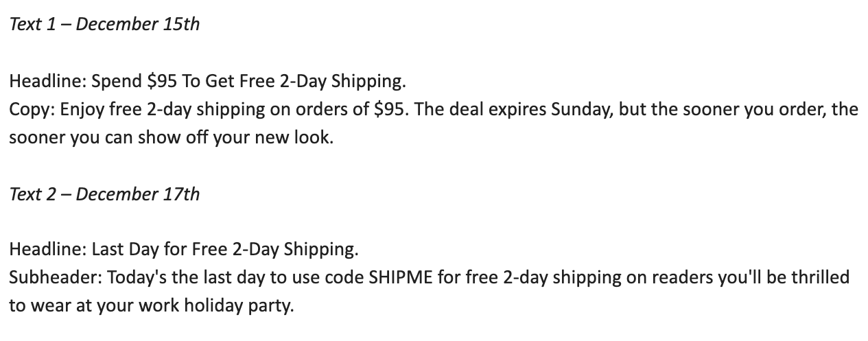The height and width of the screenshot is (341, 868).
Task: Click 'Spend' in the first headline
Action: [x=117, y=82]
